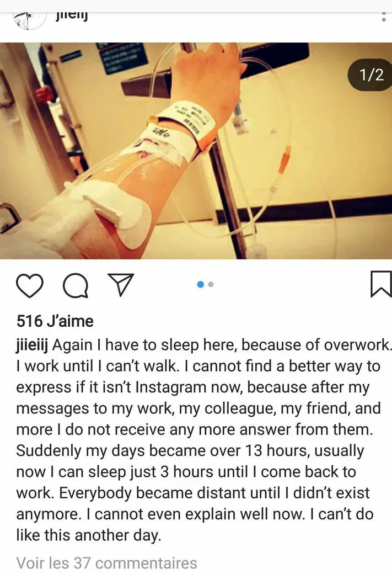This screenshot has height=574, width=392.
Task: Open comments via the speech bubble icon
Action: pos(76,285)
